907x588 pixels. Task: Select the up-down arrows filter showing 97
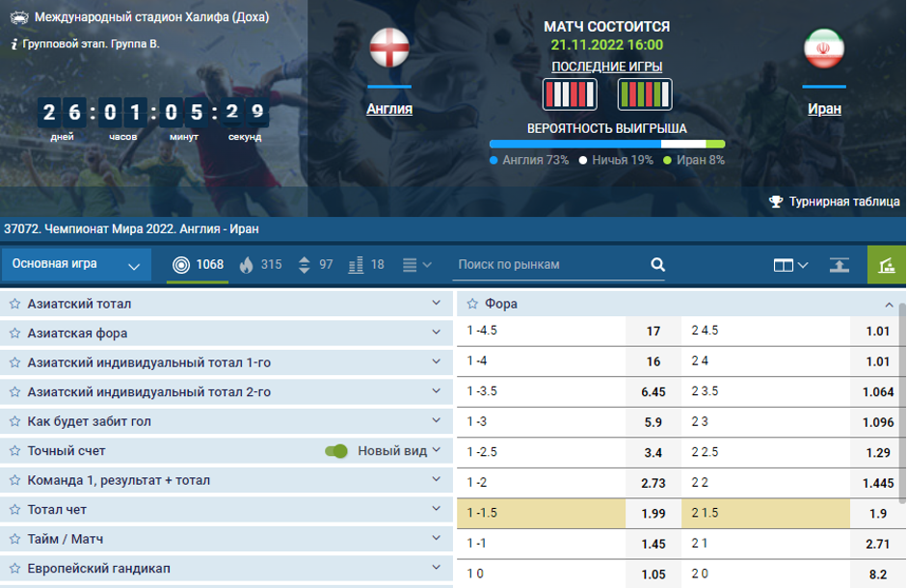pos(316,265)
